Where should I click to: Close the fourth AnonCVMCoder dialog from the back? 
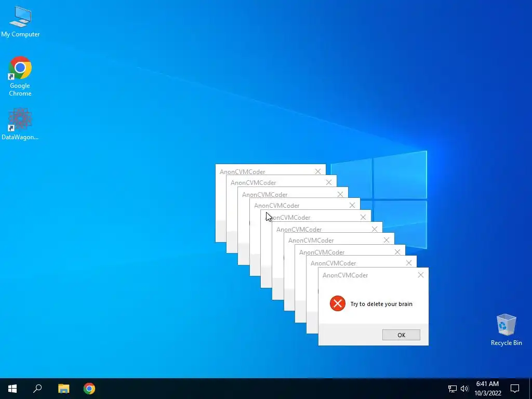352,205
